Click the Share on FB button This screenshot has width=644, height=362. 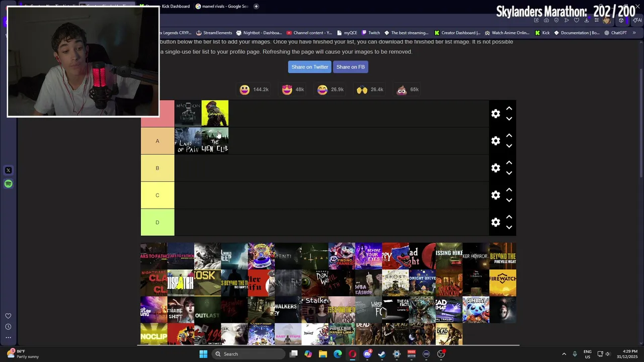click(x=350, y=67)
